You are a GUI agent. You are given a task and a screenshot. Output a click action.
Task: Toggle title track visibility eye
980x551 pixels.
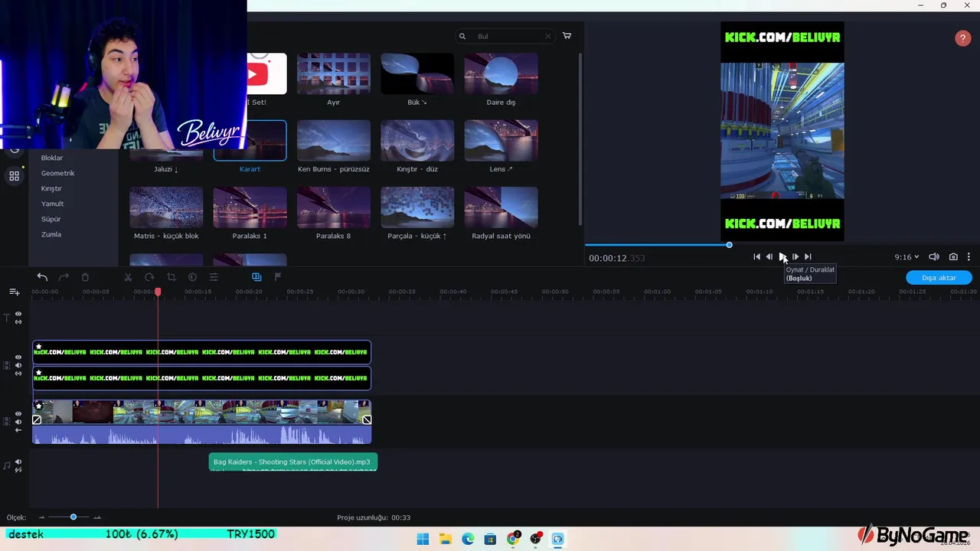tap(18, 314)
